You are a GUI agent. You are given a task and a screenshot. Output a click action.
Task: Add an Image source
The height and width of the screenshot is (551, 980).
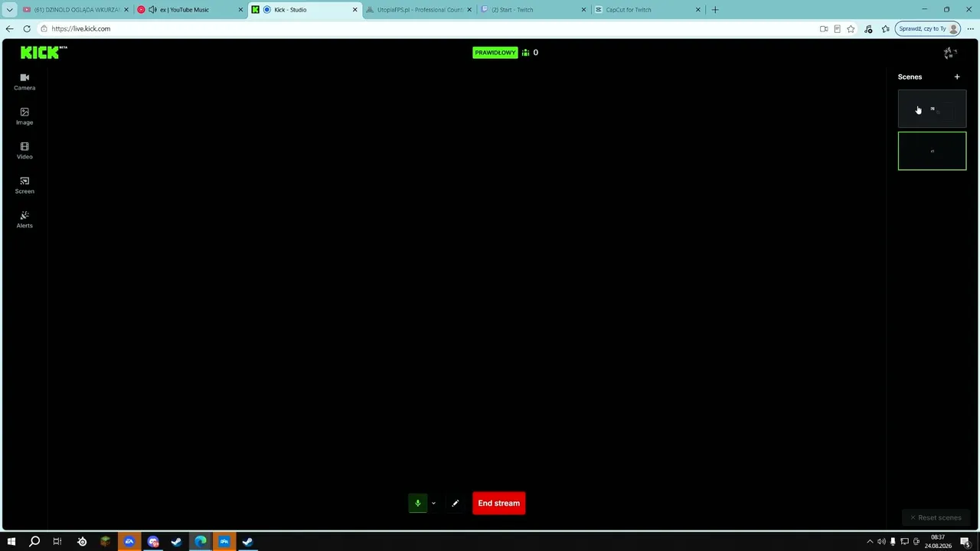click(x=24, y=116)
